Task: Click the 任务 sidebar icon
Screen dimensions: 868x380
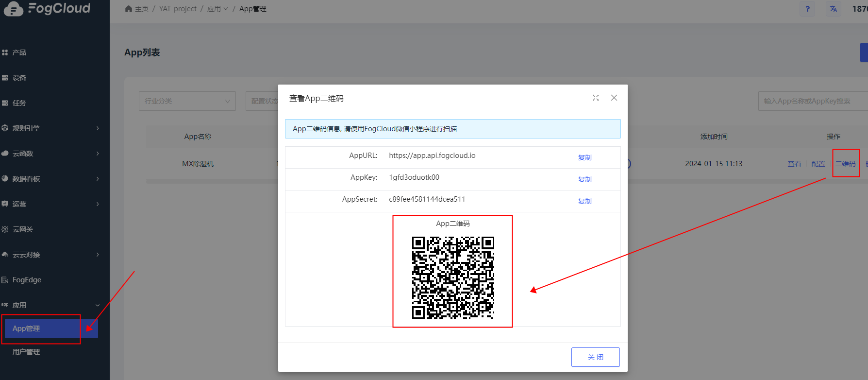Action: [x=5, y=103]
